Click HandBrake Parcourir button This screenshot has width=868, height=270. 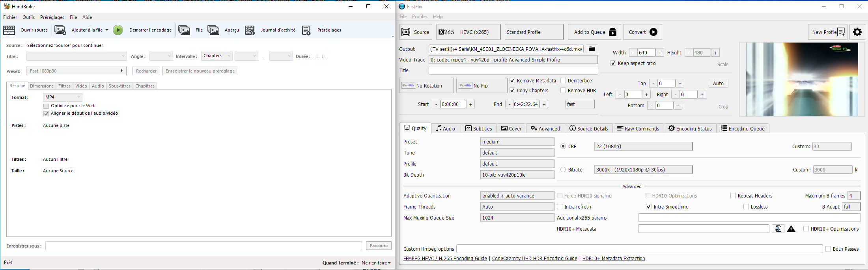click(379, 246)
